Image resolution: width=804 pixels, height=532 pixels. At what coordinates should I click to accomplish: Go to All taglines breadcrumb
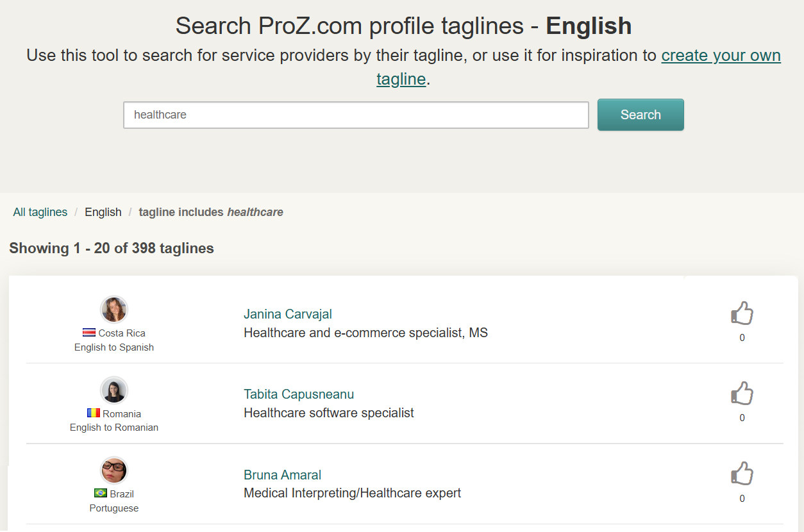pyautogui.click(x=40, y=212)
